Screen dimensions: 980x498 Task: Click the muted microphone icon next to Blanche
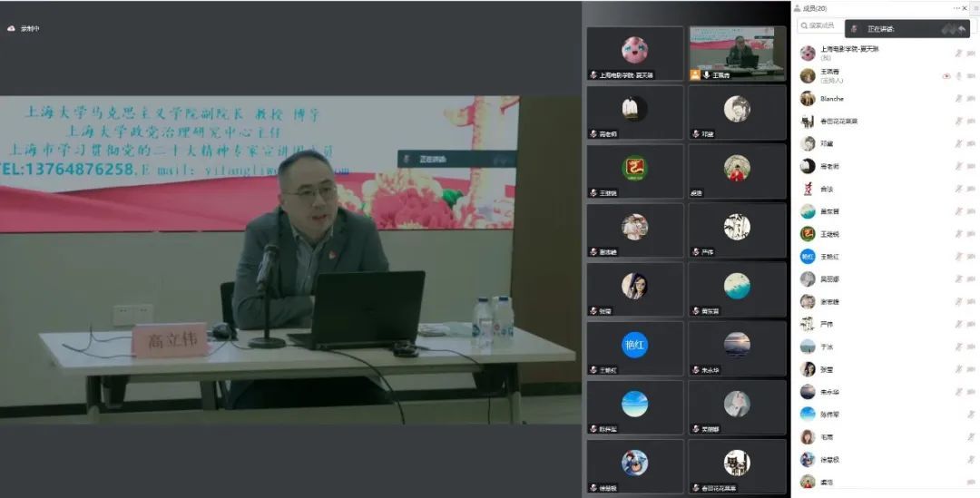[x=958, y=99]
